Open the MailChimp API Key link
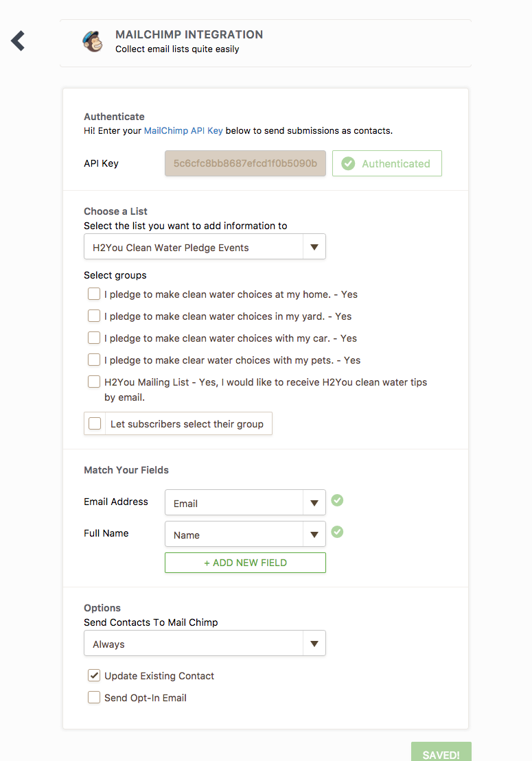Screen dimensions: 532x761 [183, 130]
